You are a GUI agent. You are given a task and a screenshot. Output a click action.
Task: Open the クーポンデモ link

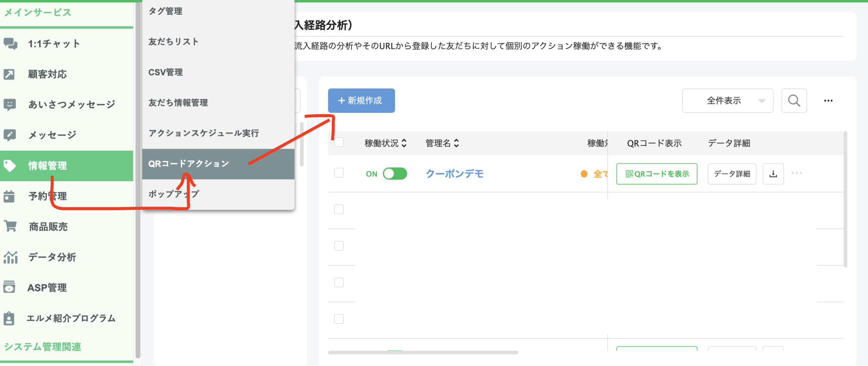pos(454,174)
